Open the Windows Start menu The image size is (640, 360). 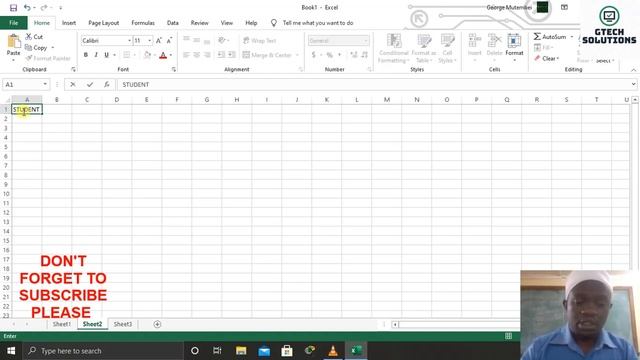click(x=11, y=351)
